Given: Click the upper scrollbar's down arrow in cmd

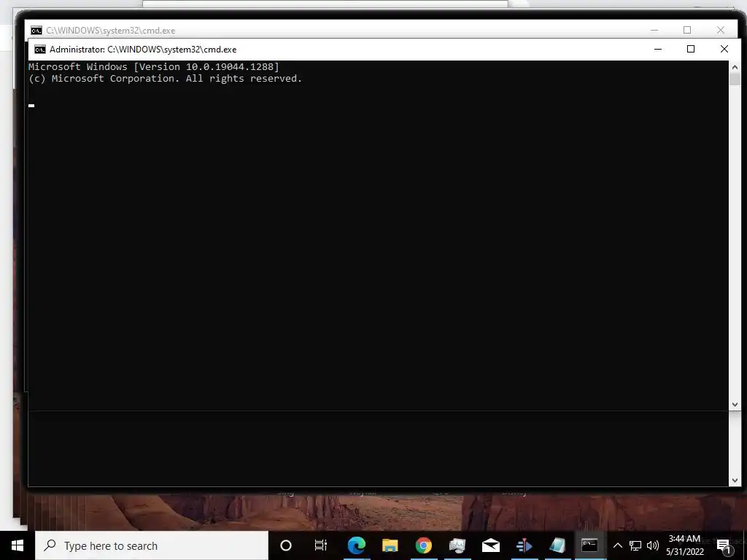Looking at the screenshot, I should pos(735,405).
